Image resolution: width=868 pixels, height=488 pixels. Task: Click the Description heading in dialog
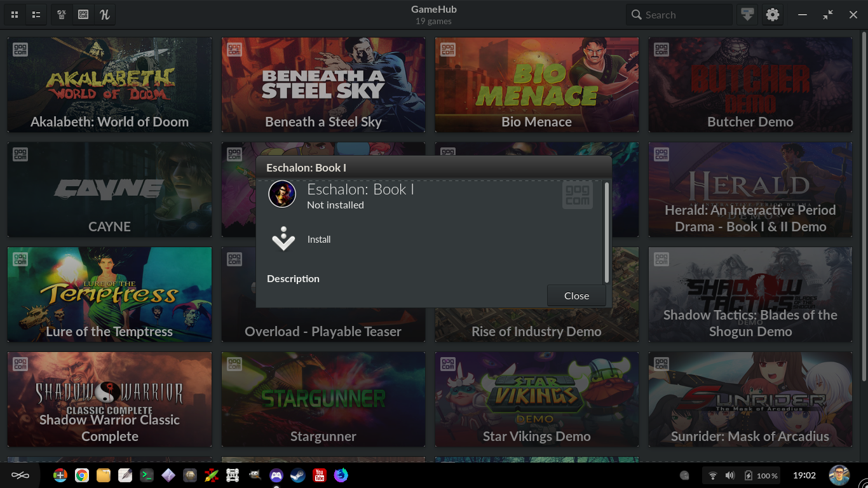click(293, 278)
